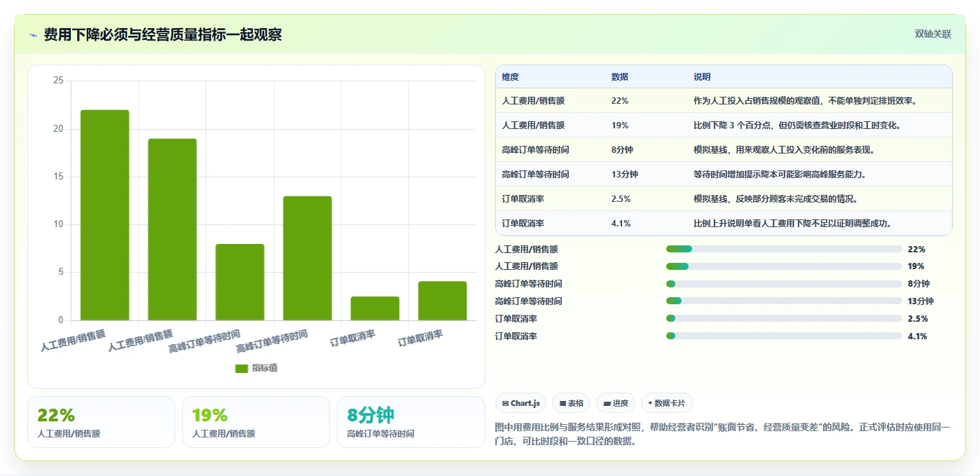Screen dimensions: 980x476
Task: Click the 双轴关联 tag in header
Action: [x=933, y=34]
